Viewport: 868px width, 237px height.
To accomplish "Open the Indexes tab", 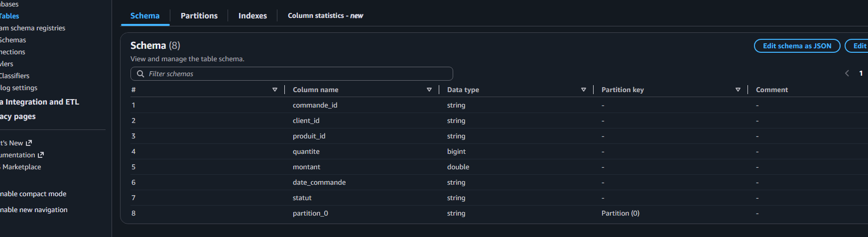I will [x=252, y=16].
